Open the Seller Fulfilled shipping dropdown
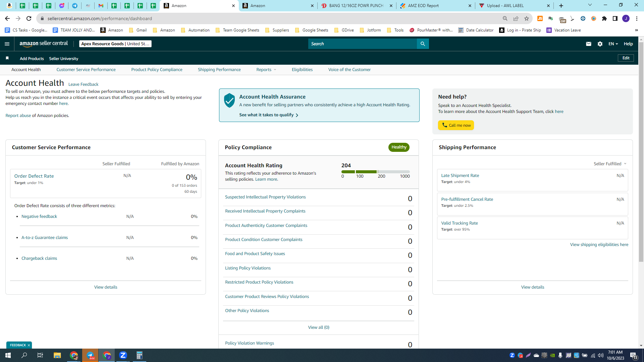Screen dimensions: 644x362 tap(610, 164)
